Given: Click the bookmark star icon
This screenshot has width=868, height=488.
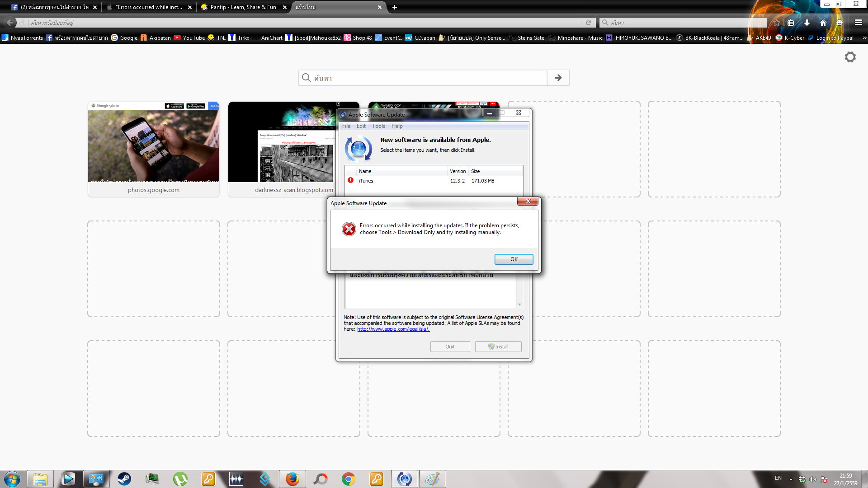Looking at the screenshot, I should tap(776, 23).
